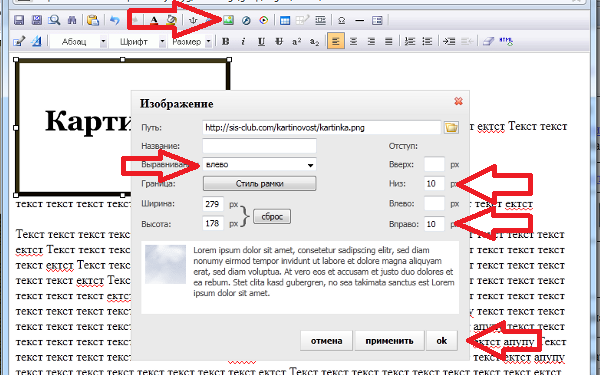Click the second Save-as disk icon
This screenshot has width=600, height=375.
37,20
